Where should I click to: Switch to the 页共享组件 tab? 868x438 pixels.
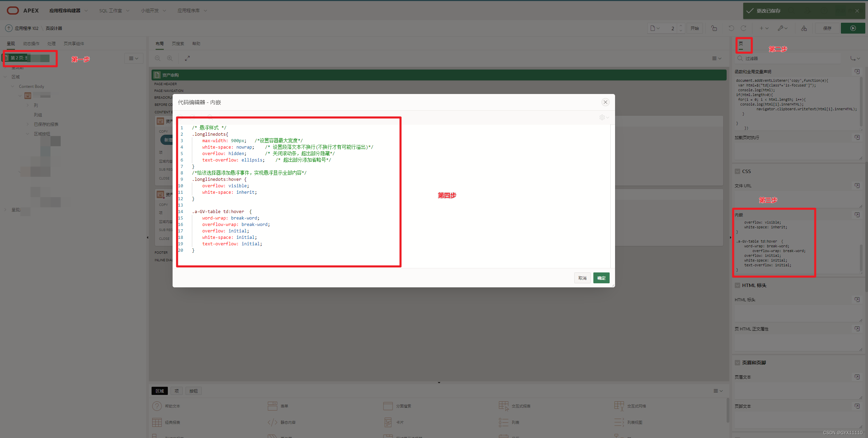pyautogui.click(x=74, y=43)
